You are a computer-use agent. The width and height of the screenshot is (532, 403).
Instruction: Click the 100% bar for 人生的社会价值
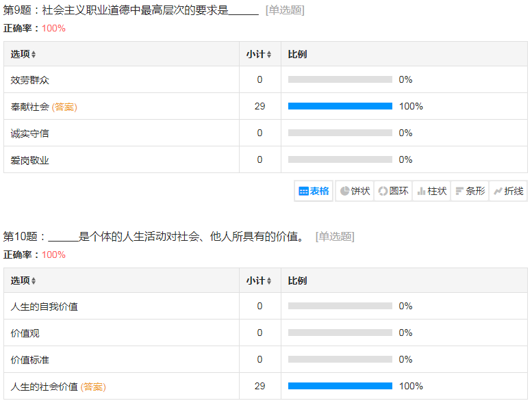point(340,386)
